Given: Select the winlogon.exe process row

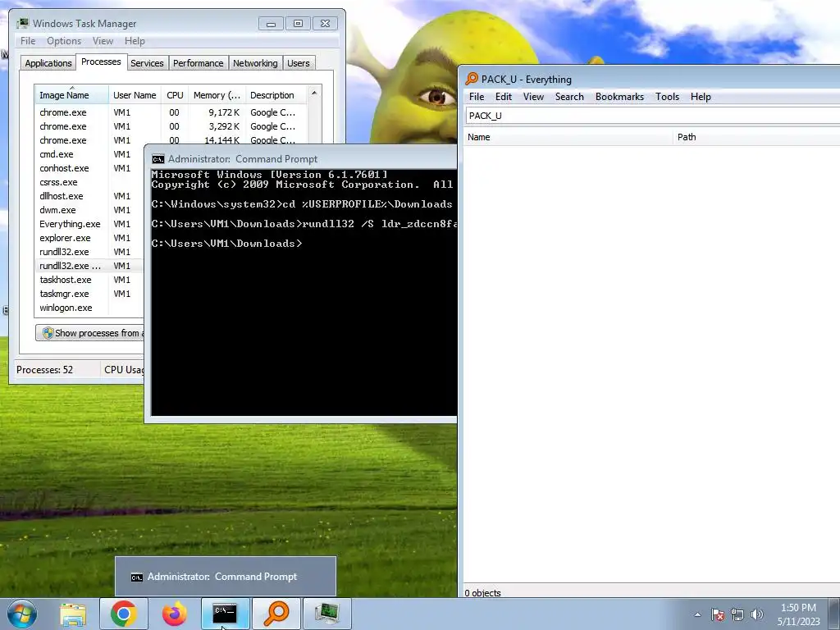Looking at the screenshot, I should [89, 308].
